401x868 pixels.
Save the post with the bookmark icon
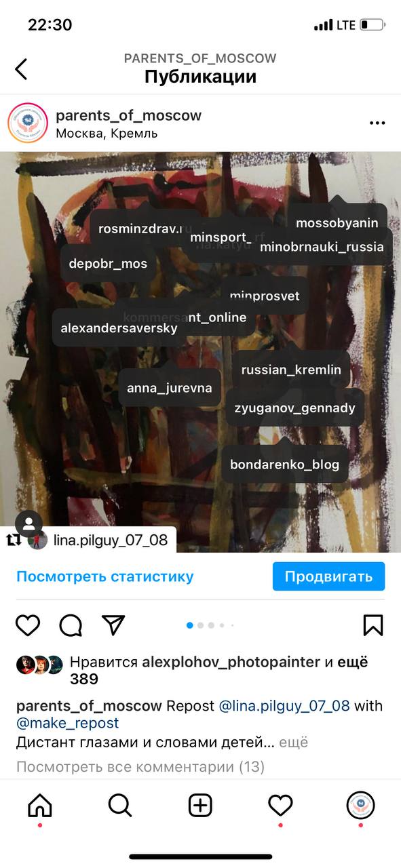coord(373,625)
